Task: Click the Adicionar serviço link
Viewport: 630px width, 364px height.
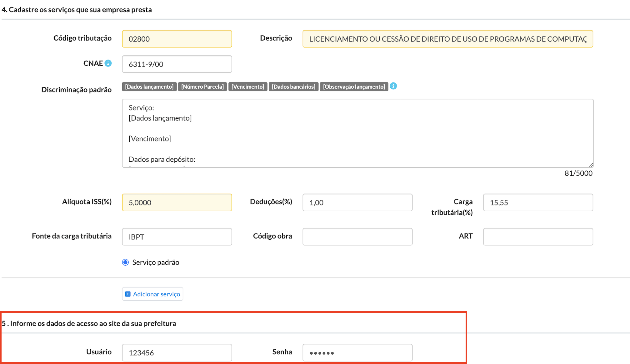Action: click(156, 294)
